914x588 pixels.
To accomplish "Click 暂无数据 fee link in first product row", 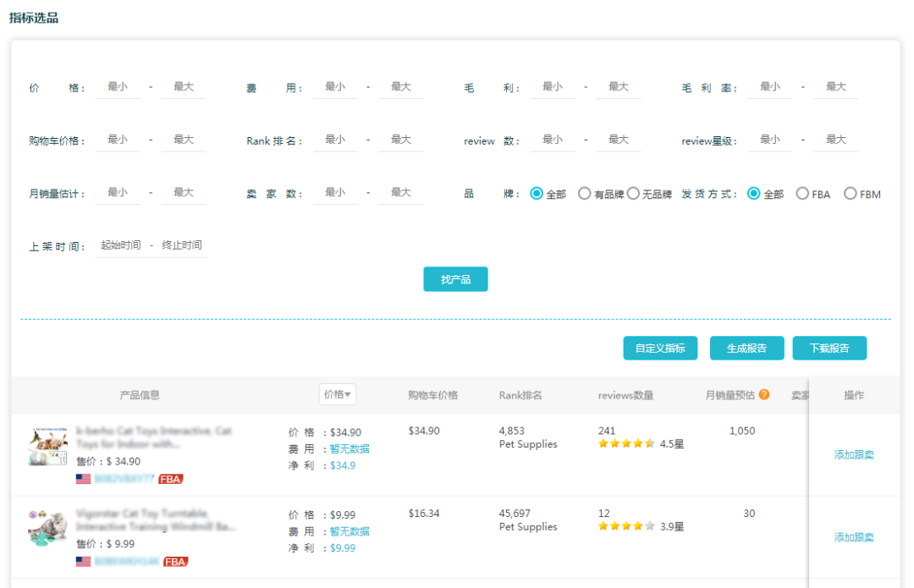I will 350,448.
